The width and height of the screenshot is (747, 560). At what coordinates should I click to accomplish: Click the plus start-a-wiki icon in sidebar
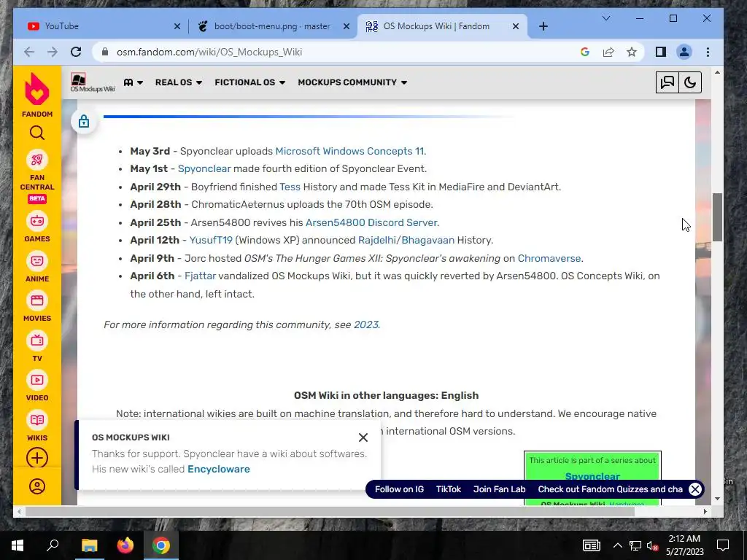(37, 458)
